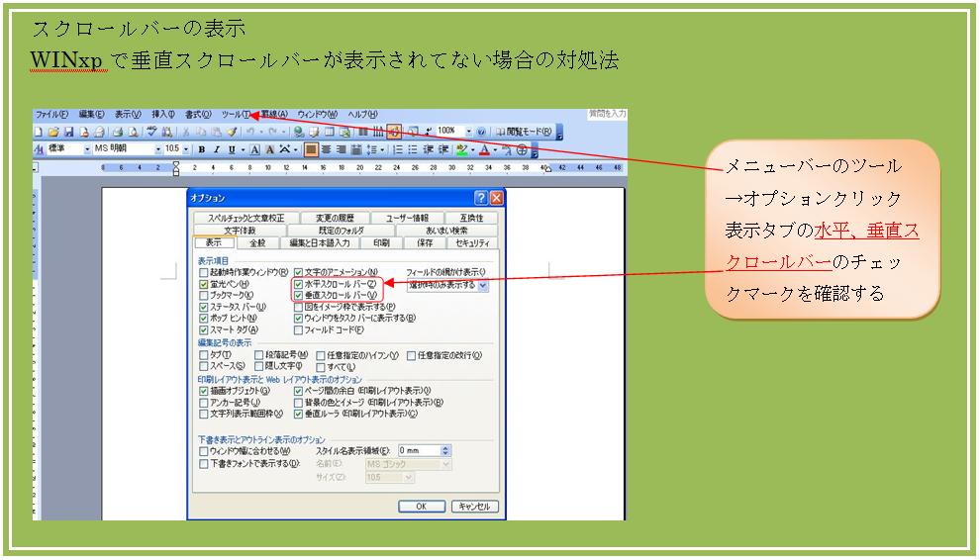Click the スタイル名表示領域 0 mm field
Screen dimensions: 980x560
[x=420, y=450]
